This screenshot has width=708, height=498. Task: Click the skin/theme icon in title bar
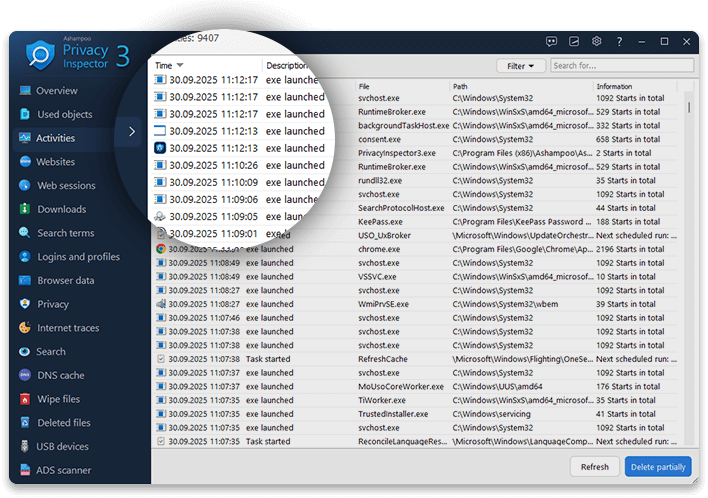pyautogui.click(x=574, y=41)
